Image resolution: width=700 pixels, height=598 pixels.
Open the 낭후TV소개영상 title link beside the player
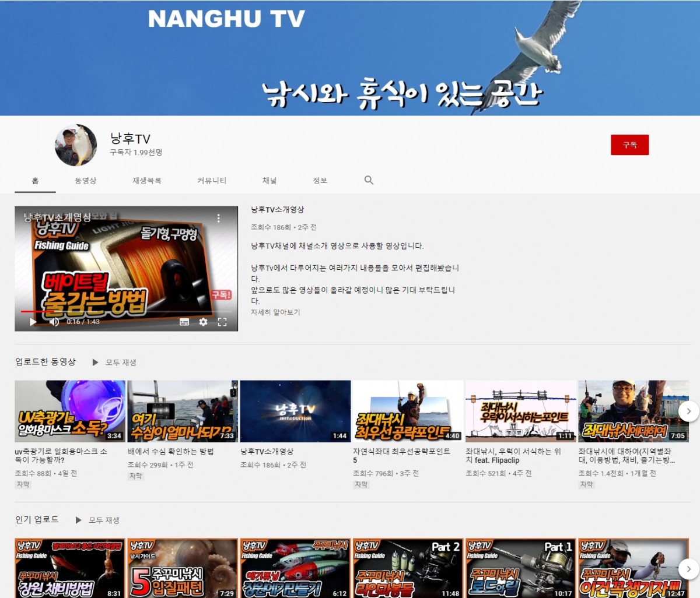pos(278,210)
